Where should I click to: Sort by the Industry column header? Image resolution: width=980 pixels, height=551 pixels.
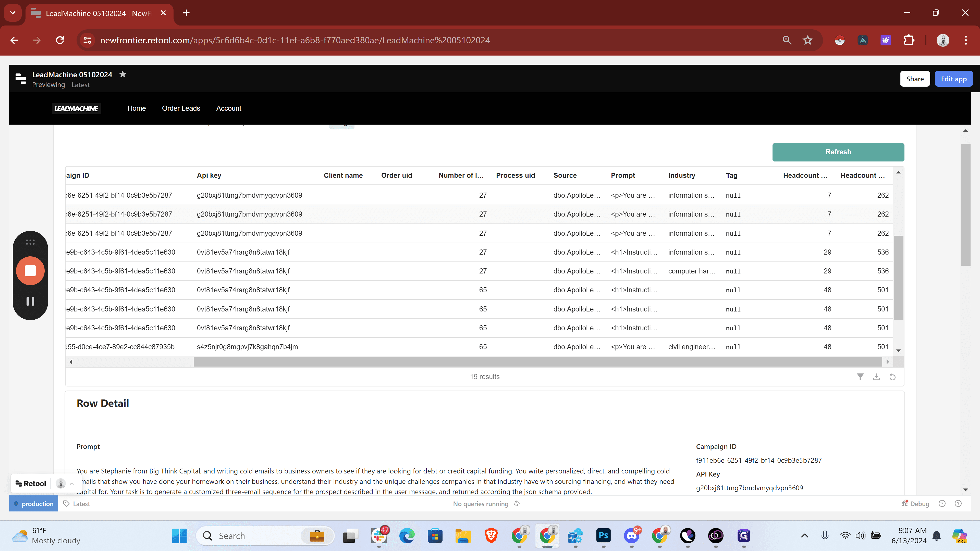681,175
